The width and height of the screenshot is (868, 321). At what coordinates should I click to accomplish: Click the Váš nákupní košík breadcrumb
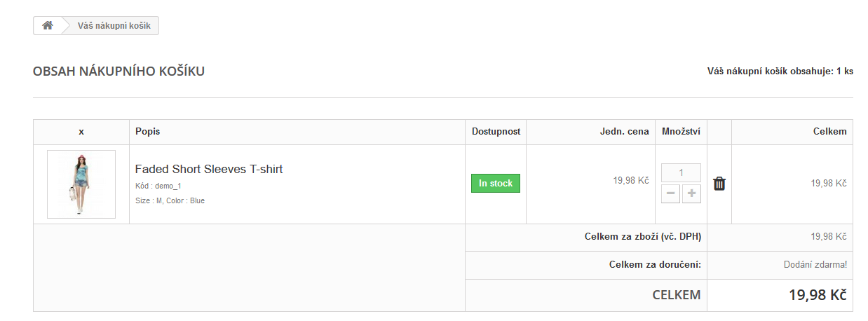[x=114, y=26]
